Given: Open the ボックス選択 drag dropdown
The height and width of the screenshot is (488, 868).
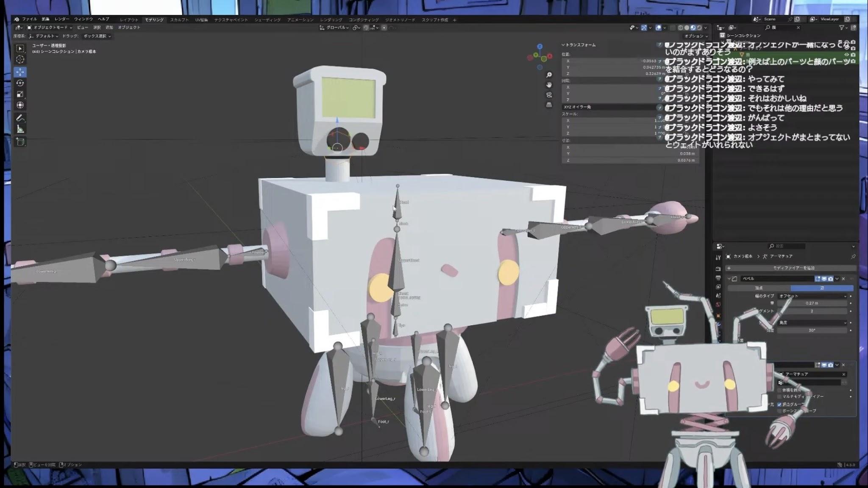Looking at the screenshot, I should [97, 36].
